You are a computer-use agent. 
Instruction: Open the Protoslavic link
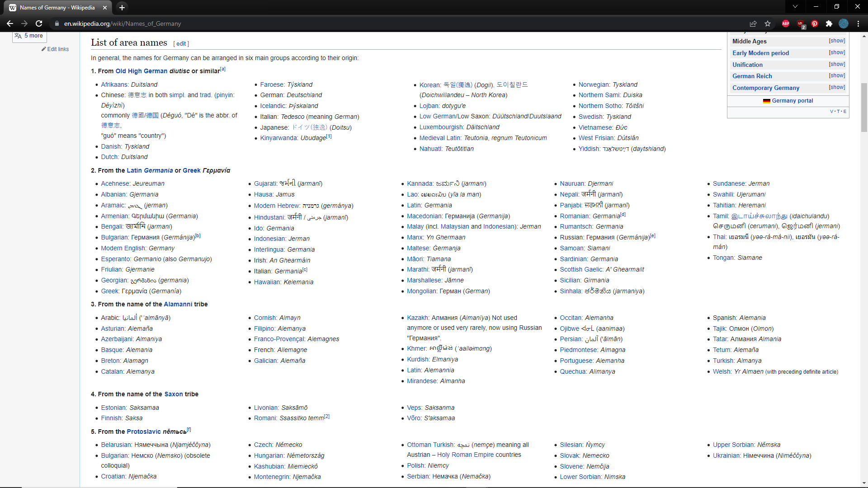click(x=144, y=432)
